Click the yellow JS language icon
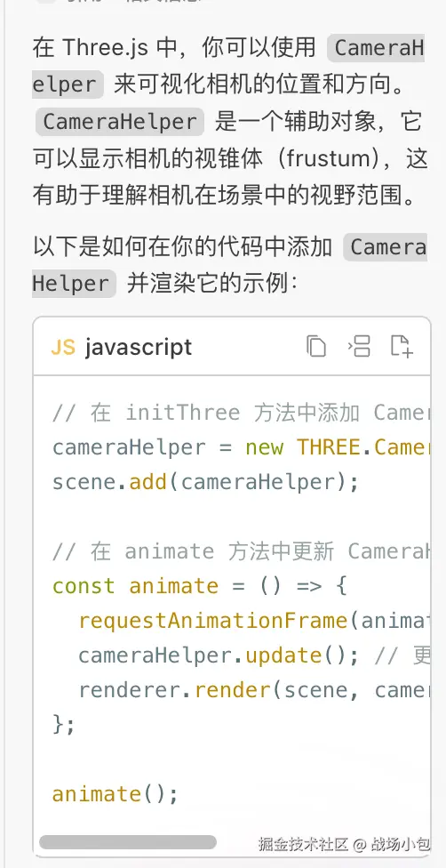Viewport: 446px width, 868px height. 62,347
